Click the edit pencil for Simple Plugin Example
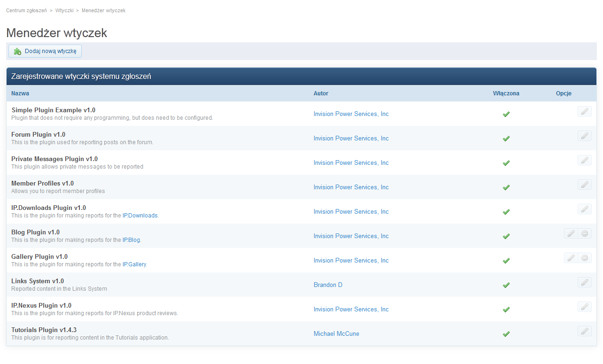This screenshot has height=364, width=603. (584, 111)
